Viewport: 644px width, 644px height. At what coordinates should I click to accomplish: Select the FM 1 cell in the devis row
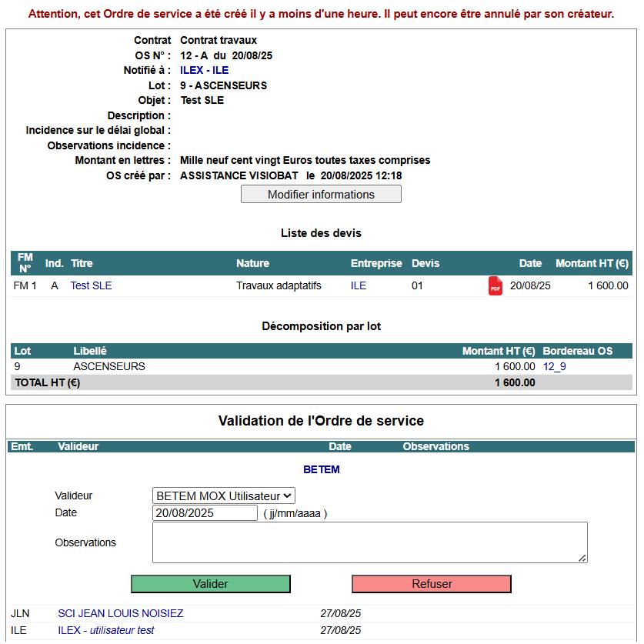25,285
